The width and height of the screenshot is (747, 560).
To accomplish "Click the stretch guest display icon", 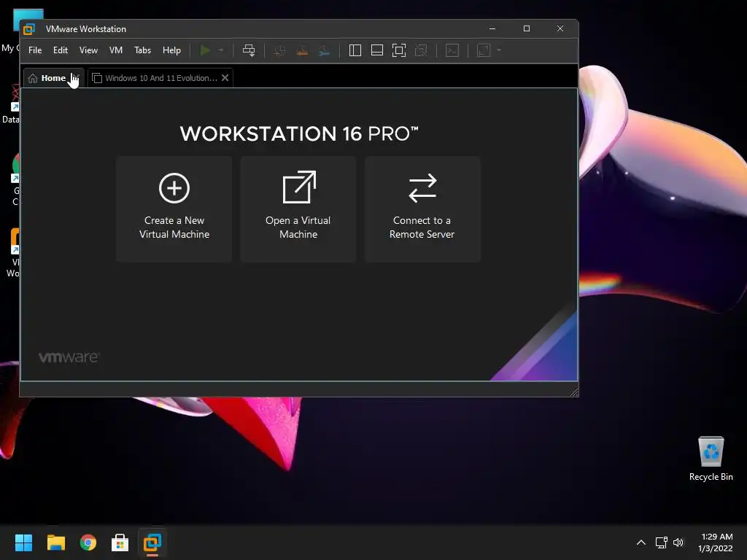I will (484, 50).
